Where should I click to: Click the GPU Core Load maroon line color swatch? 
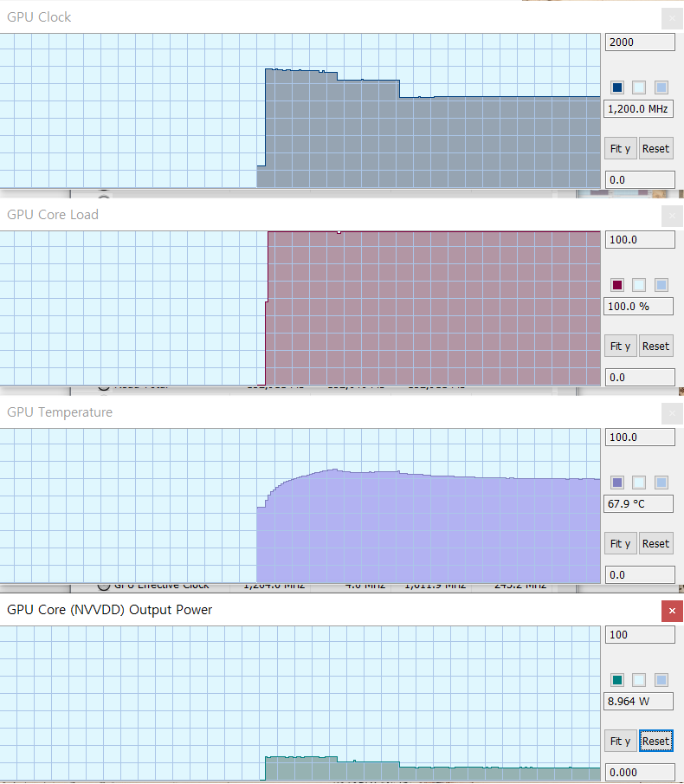coord(617,285)
